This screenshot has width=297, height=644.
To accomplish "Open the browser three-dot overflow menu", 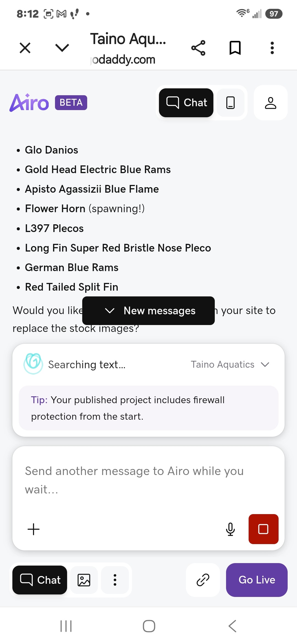I will click(272, 48).
